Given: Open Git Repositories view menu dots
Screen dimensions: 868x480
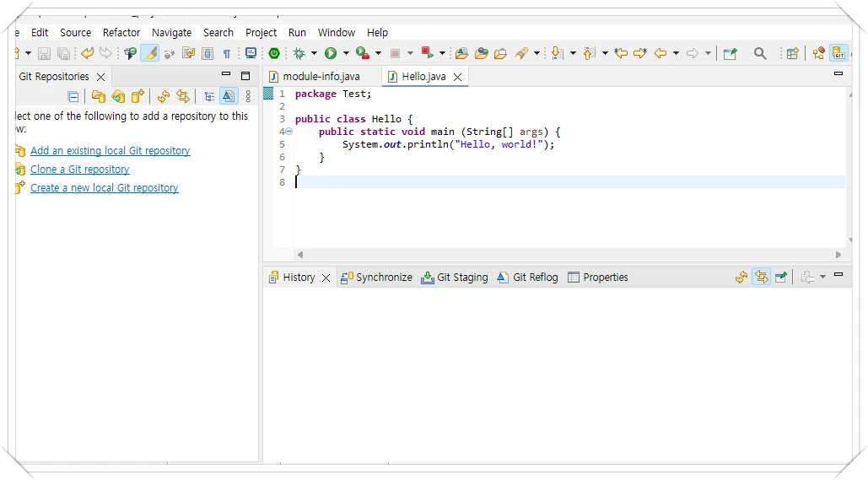Looking at the screenshot, I should tap(248, 97).
